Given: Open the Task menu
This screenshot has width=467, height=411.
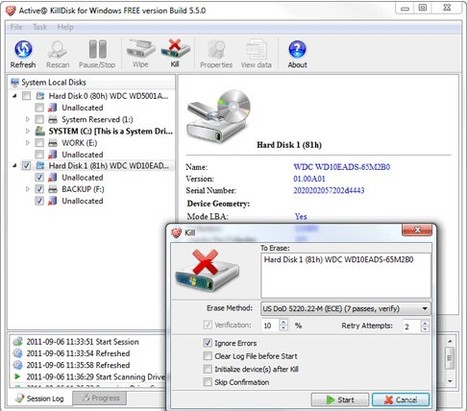Looking at the screenshot, I should click(x=40, y=27).
